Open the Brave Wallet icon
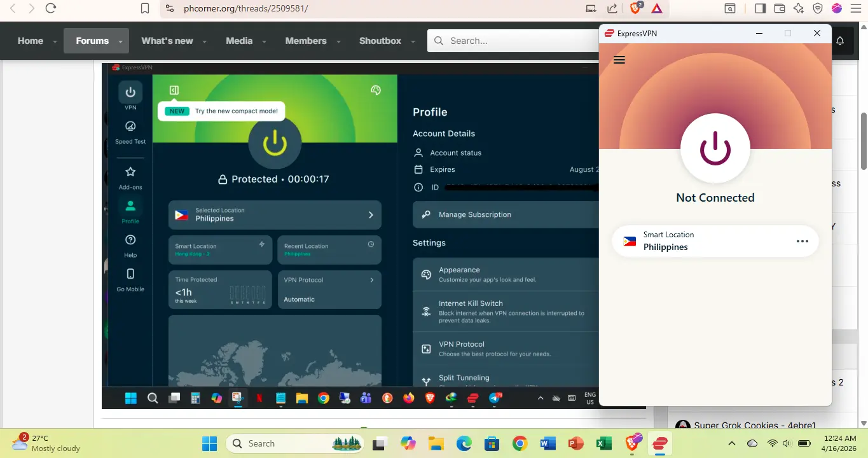The image size is (868, 458). tap(780, 8)
